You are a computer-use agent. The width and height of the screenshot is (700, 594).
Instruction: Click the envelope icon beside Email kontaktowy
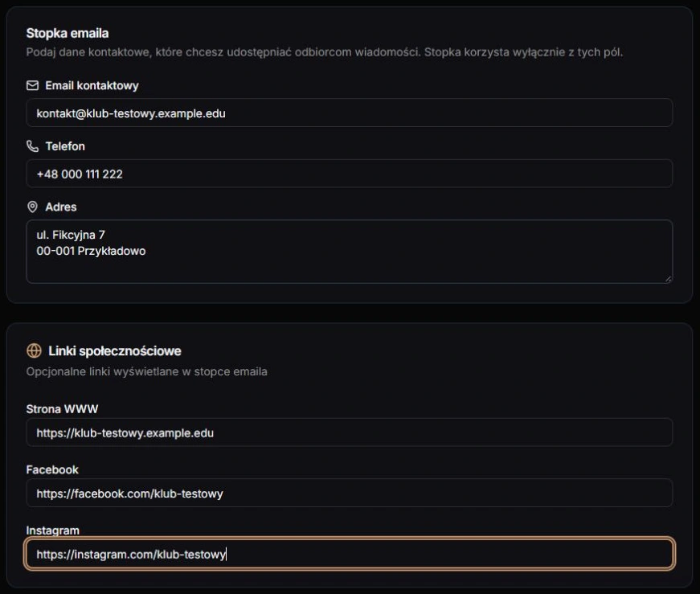coord(33,85)
